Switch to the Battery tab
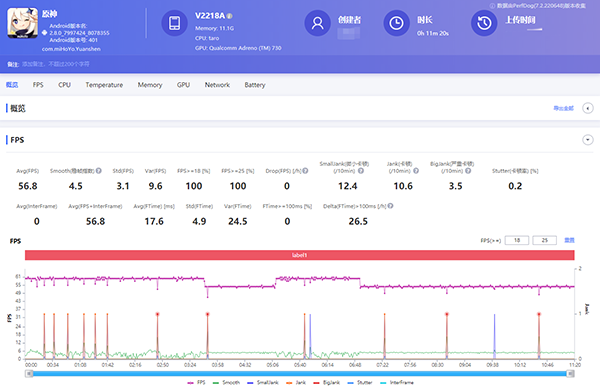The image size is (600, 387). click(x=255, y=85)
